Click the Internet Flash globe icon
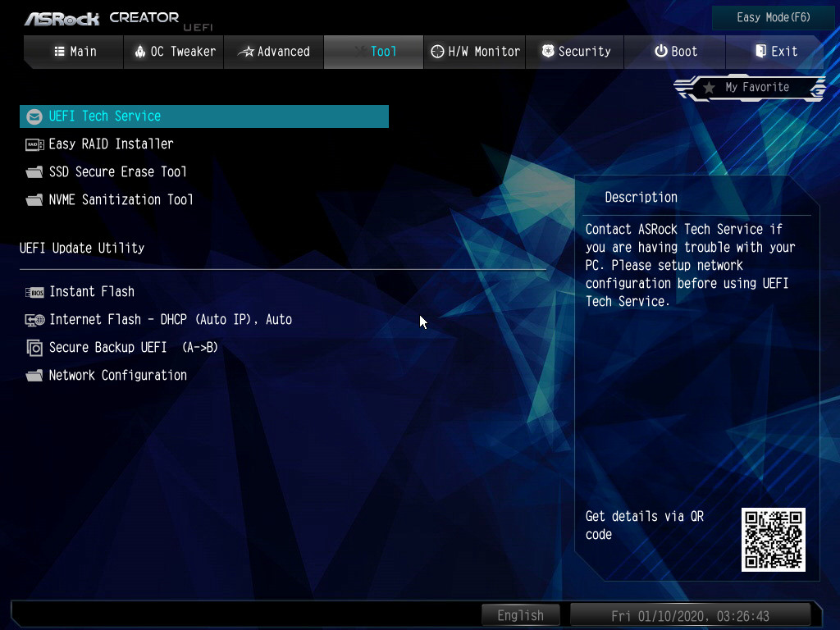Viewport: 840px width, 630px height. [x=34, y=321]
